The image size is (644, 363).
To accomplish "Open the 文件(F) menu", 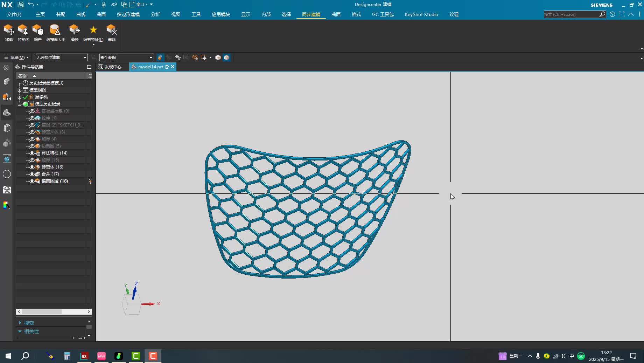I will (x=14, y=14).
